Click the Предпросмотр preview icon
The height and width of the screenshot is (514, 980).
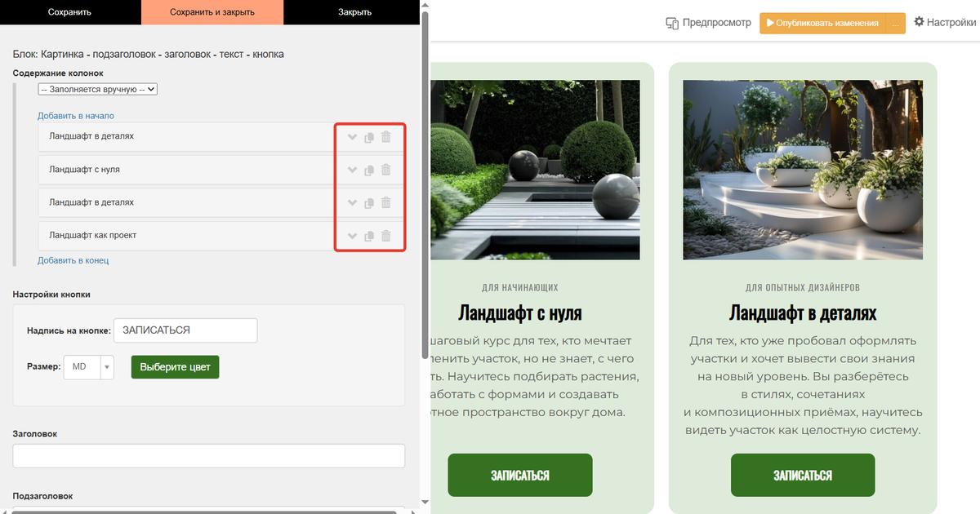pos(671,23)
